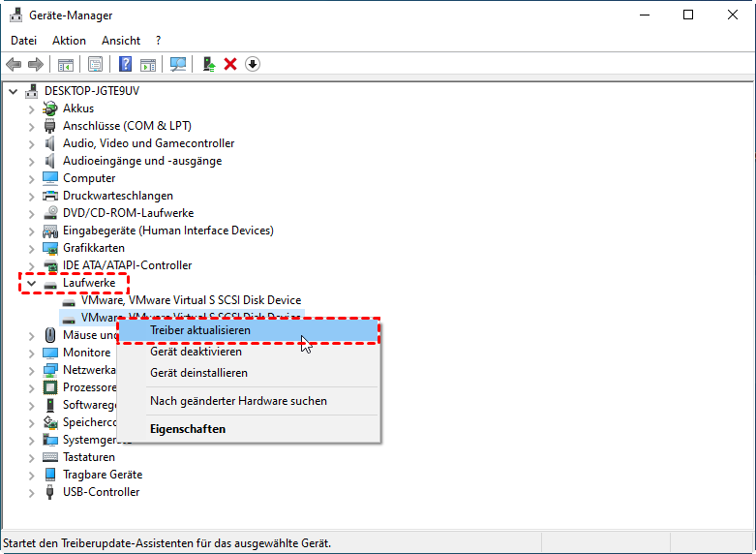Click the red X uninstall device icon
The width and height of the screenshot is (756, 554).
(230, 64)
